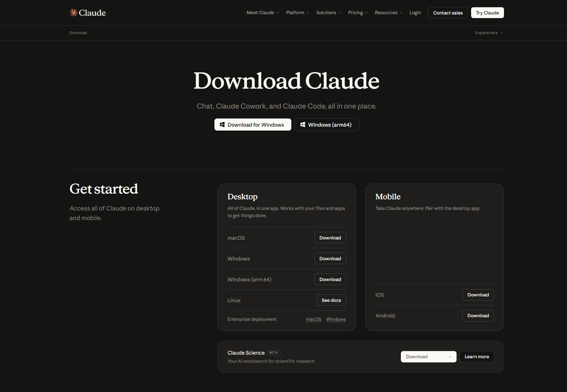The image size is (567, 392).
Task: Click the Try Claude button
Action: tap(487, 13)
